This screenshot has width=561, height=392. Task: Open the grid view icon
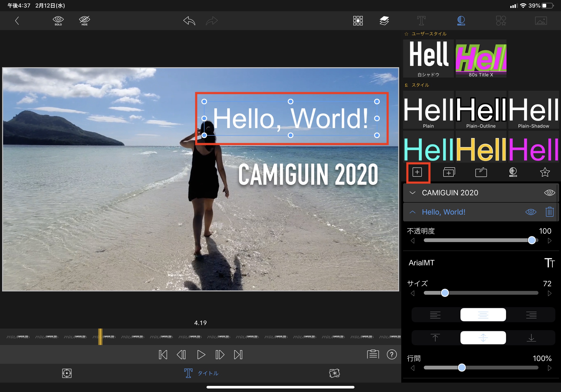tap(358, 21)
